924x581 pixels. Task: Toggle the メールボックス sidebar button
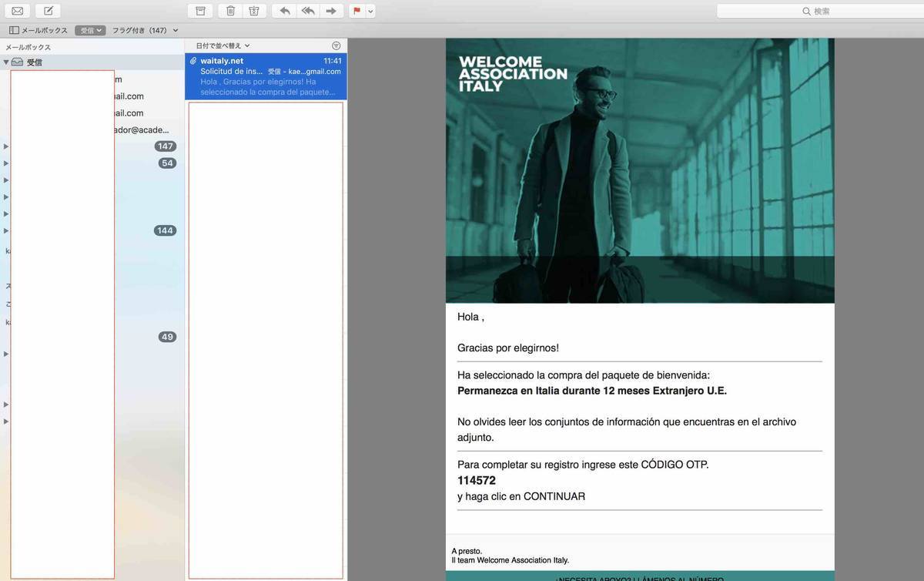click(x=38, y=30)
